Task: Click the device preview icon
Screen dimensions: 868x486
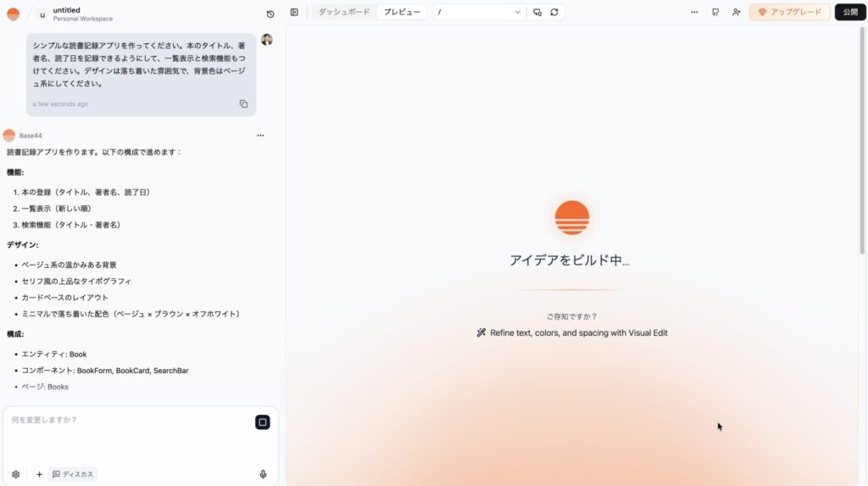Action: click(x=537, y=13)
